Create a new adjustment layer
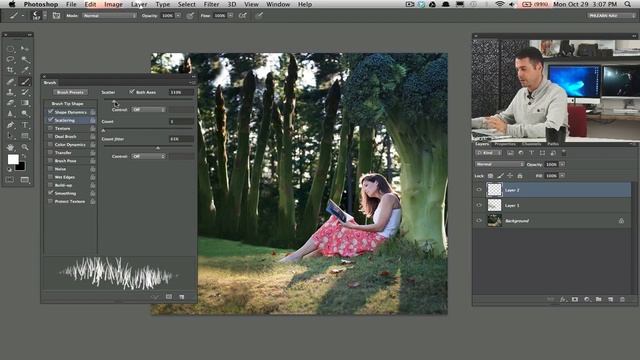This screenshot has height=360, width=640. [x=587, y=299]
